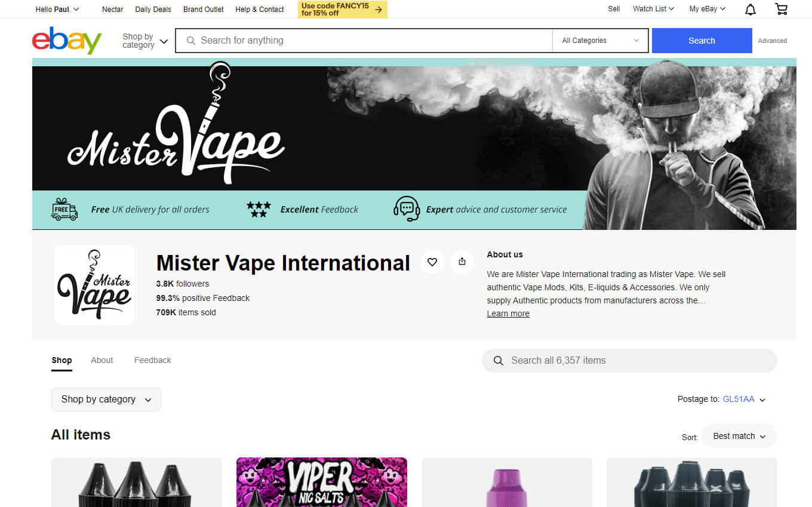The height and width of the screenshot is (507, 812).
Task: Save this seller with the heart icon
Action: click(432, 262)
